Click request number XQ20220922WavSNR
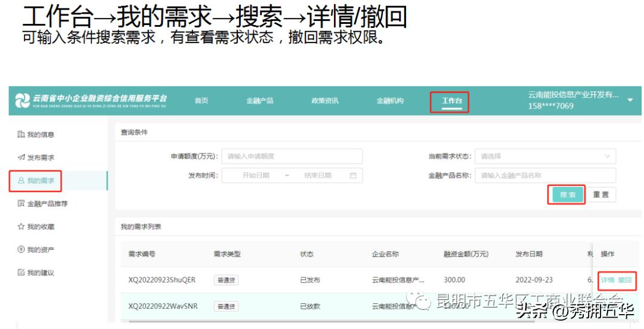Viewport: 644px width, 329px height. pos(163,306)
